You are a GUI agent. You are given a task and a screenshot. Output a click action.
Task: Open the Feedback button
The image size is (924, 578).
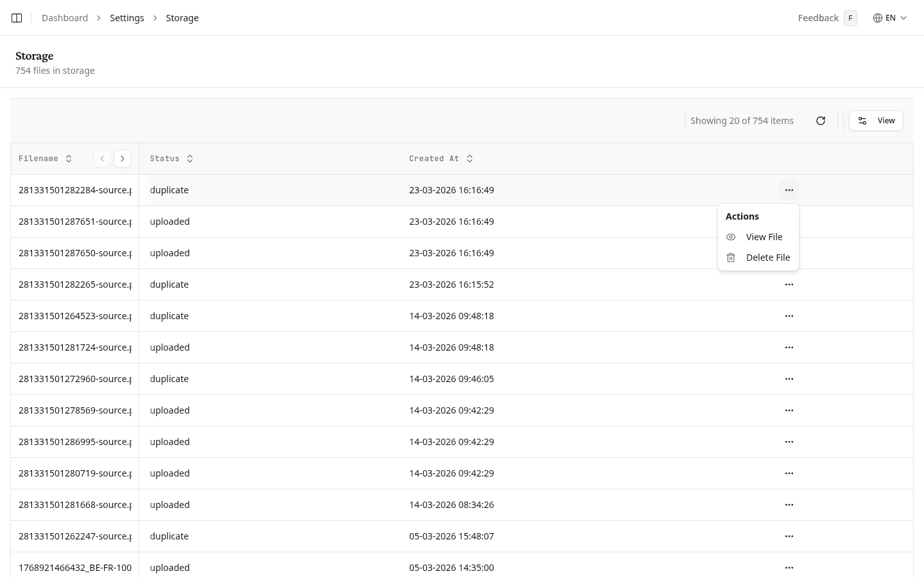[827, 18]
